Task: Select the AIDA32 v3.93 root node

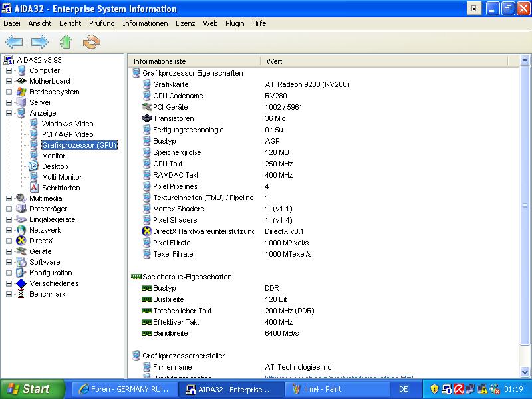Action: coord(39,60)
